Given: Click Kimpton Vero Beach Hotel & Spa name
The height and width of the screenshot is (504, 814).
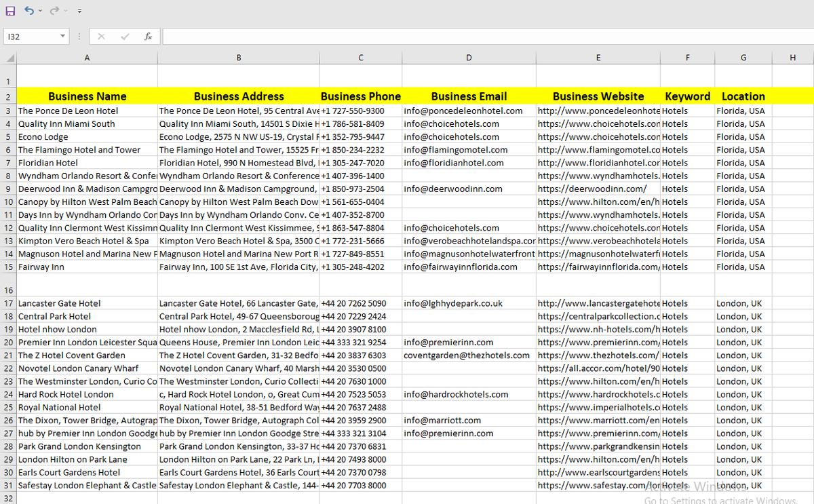Looking at the screenshot, I should click(87, 241).
